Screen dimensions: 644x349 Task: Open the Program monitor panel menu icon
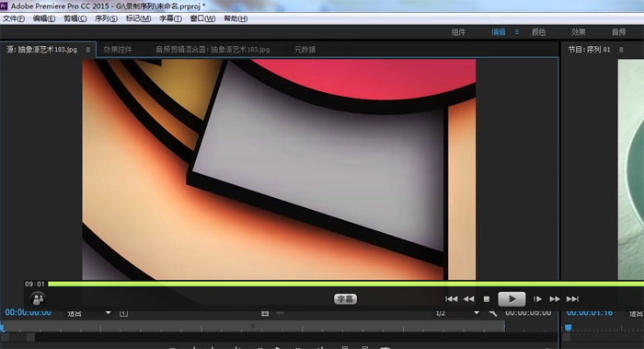621,50
